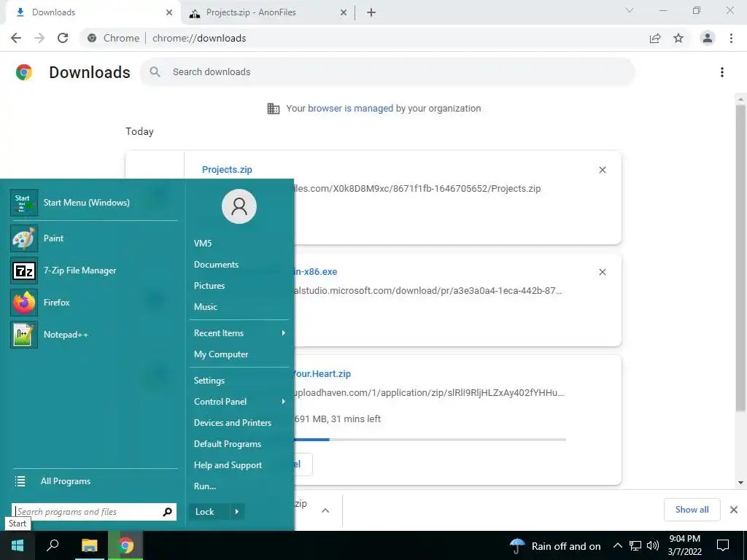
Task: Expand the Control Panel submenu
Action: [x=239, y=402]
